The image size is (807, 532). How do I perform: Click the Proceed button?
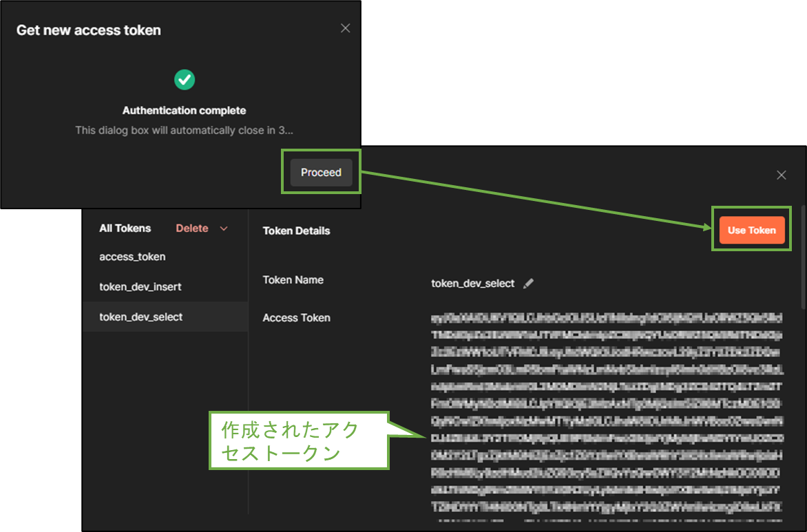pos(320,172)
